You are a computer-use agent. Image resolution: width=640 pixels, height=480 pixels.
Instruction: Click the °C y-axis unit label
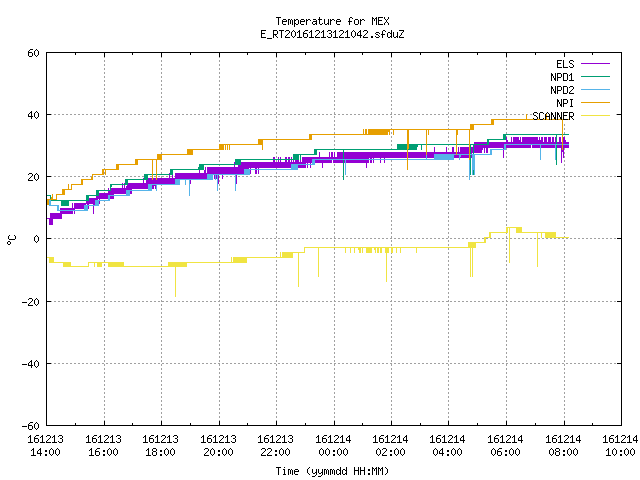pos(11,240)
